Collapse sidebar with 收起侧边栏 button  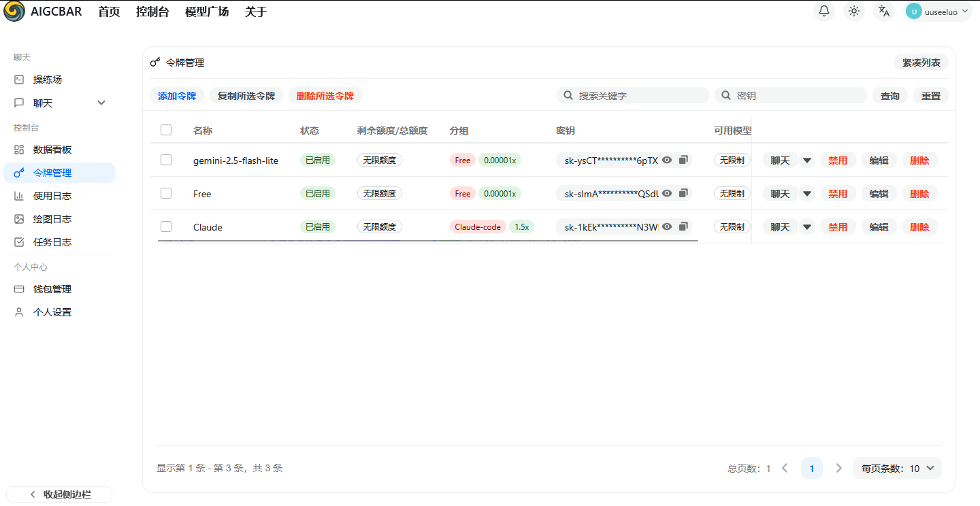[x=59, y=494]
